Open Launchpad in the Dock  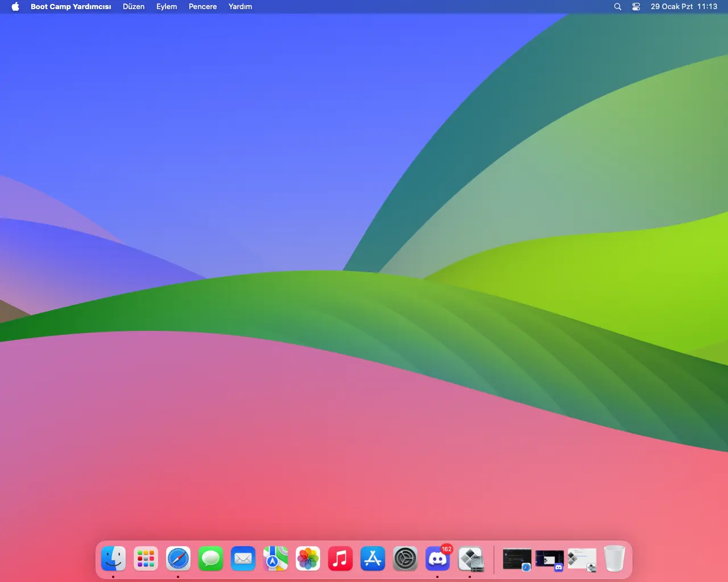point(146,559)
